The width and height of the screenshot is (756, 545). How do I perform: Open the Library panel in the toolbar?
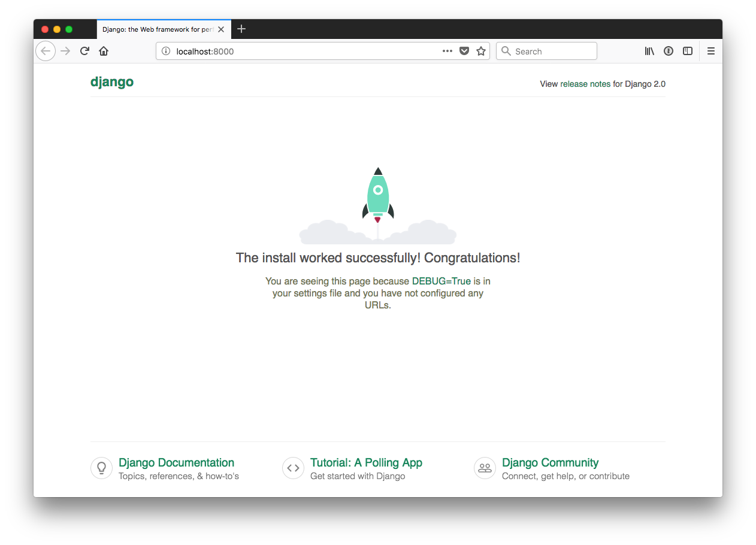(649, 51)
